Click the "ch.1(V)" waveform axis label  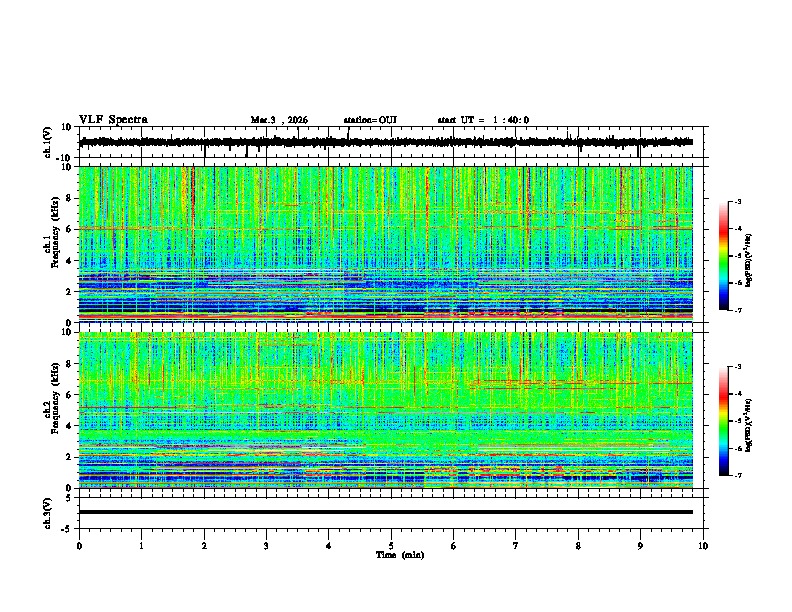click(47, 142)
